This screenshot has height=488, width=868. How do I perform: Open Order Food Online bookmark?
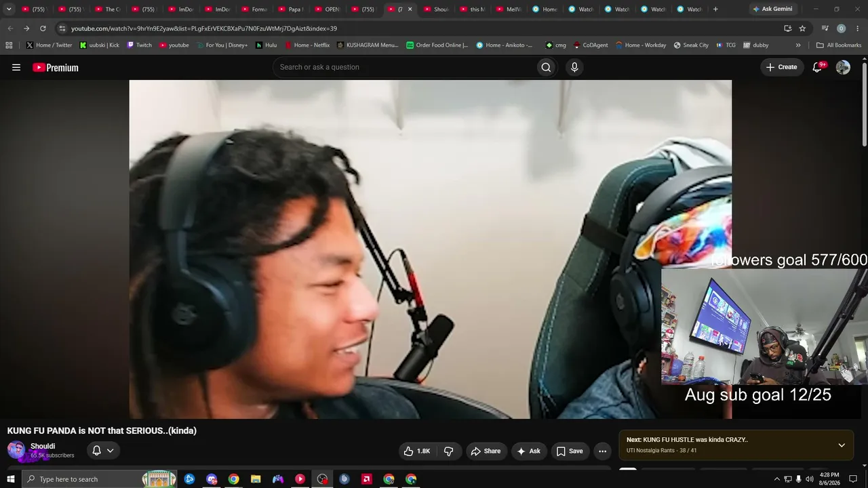pyautogui.click(x=437, y=45)
